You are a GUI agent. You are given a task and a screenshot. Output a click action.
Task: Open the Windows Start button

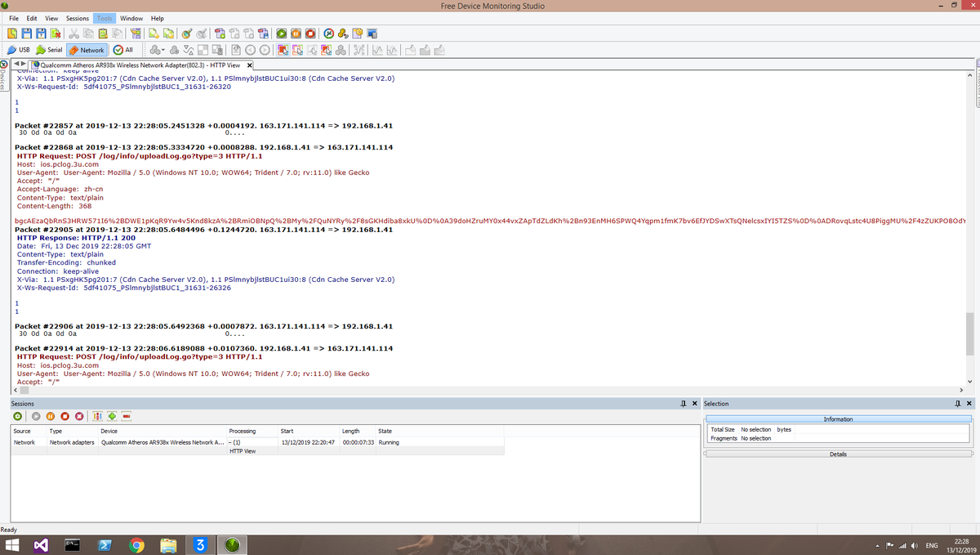14,545
